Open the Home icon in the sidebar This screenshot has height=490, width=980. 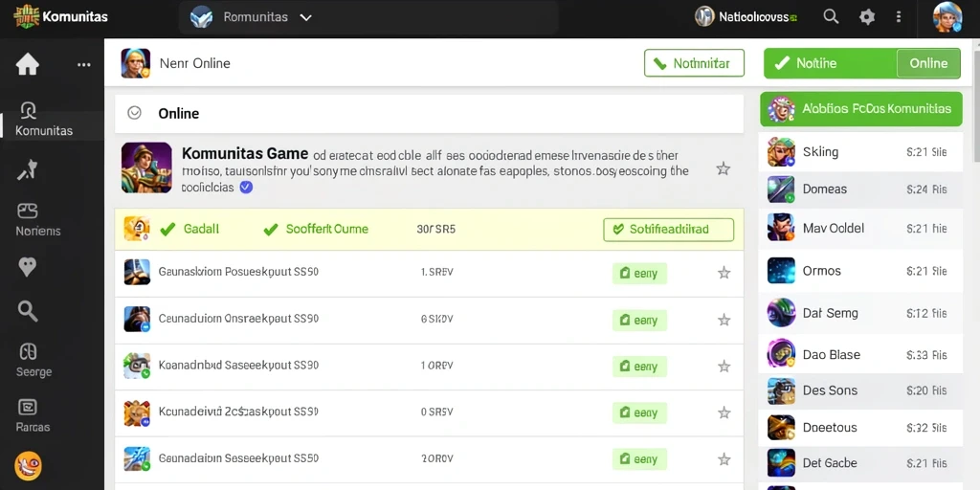pos(28,64)
